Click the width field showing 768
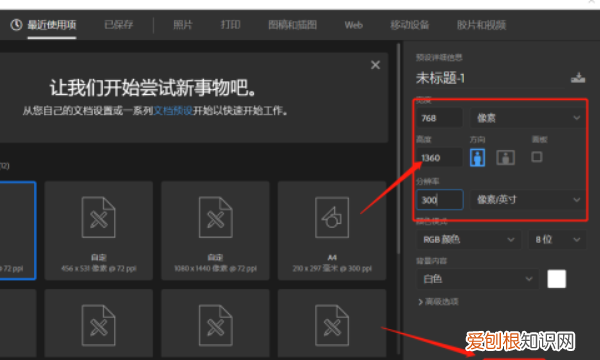 coord(439,118)
